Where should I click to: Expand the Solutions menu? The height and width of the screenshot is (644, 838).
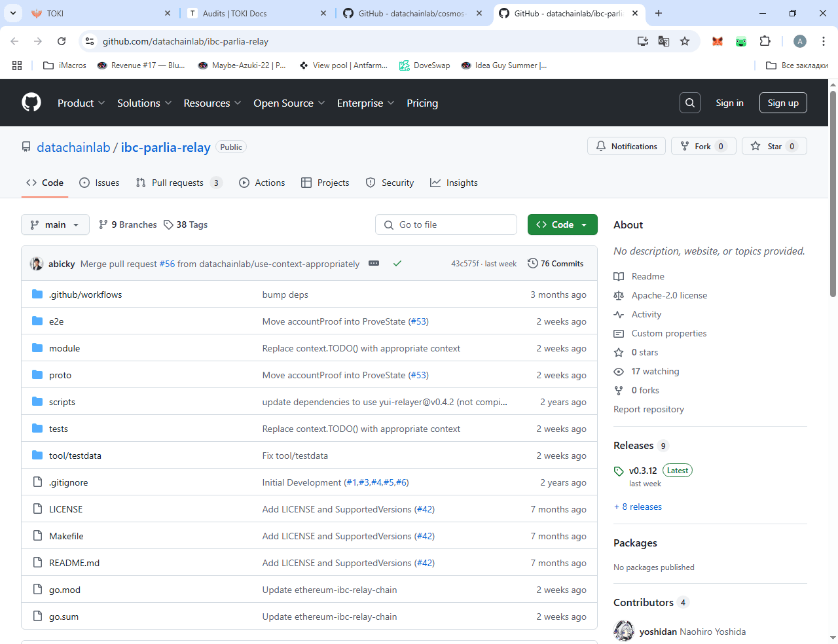click(144, 103)
